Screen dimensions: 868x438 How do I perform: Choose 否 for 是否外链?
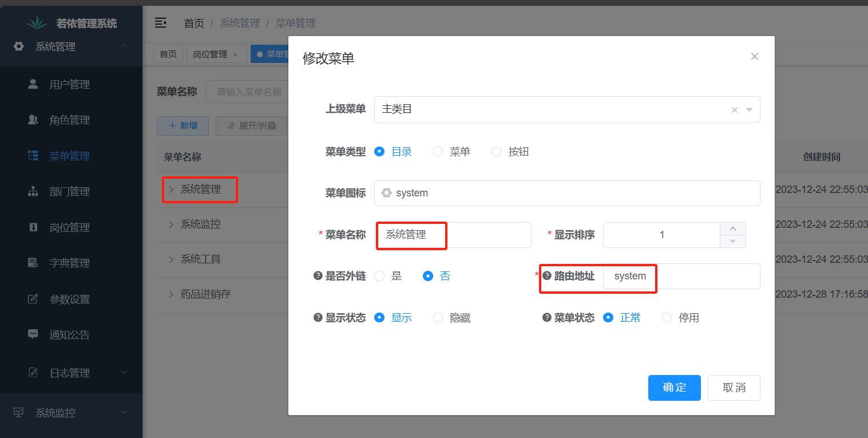tap(427, 276)
